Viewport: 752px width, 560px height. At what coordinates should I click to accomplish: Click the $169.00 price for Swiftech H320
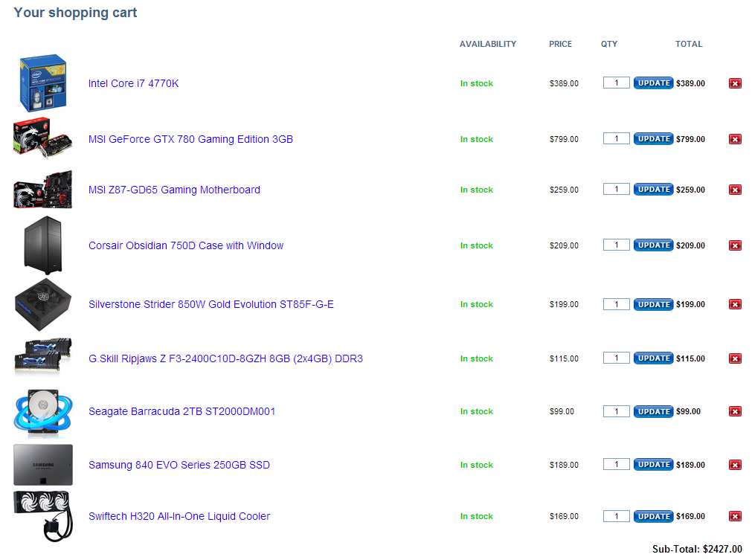click(564, 516)
